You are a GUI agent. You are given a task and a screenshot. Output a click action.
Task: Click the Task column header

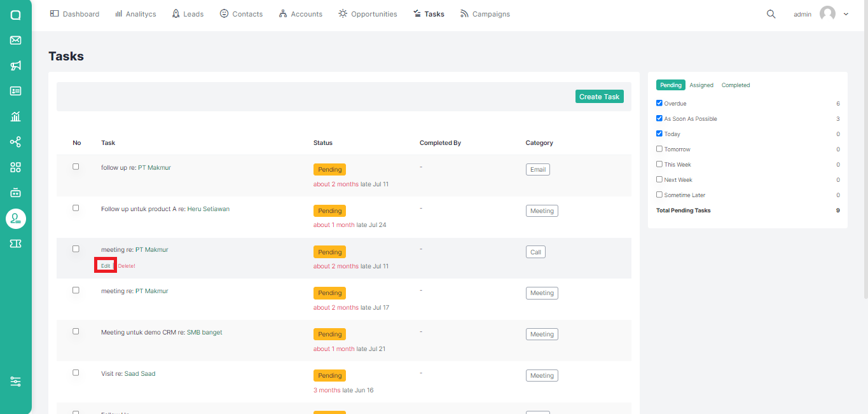coord(108,143)
